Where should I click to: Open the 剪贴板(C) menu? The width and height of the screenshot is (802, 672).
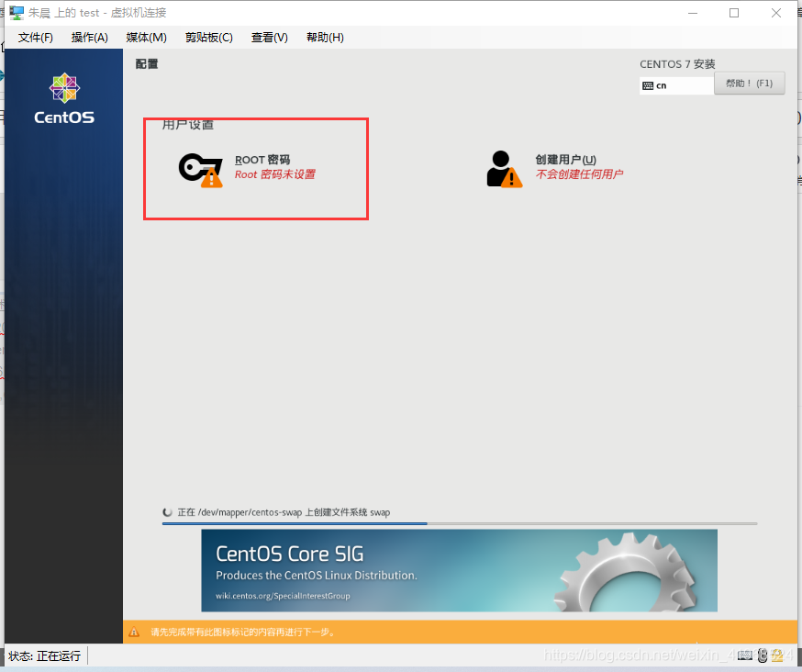tap(208, 38)
